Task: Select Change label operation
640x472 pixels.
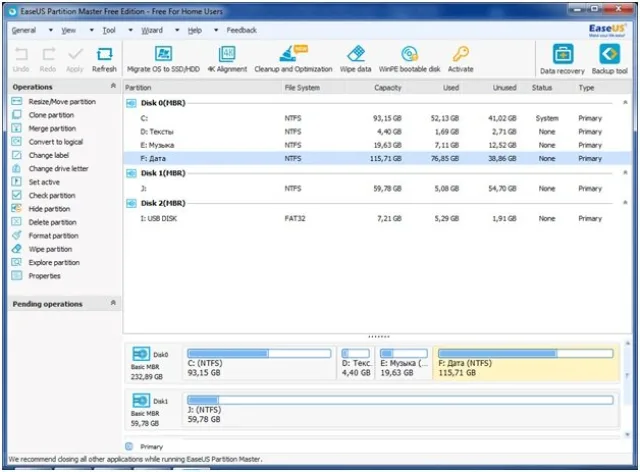Action: tap(49, 156)
